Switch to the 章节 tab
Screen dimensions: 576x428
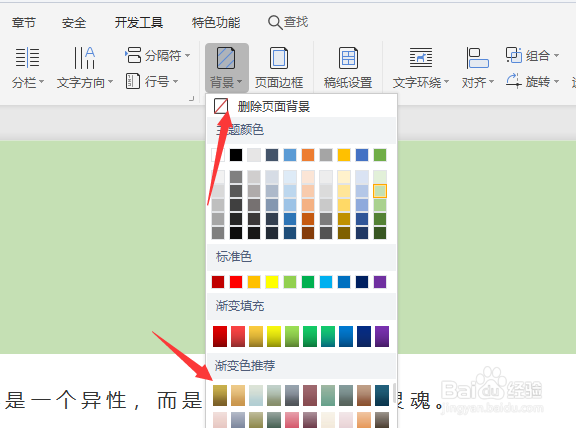pyautogui.click(x=24, y=22)
